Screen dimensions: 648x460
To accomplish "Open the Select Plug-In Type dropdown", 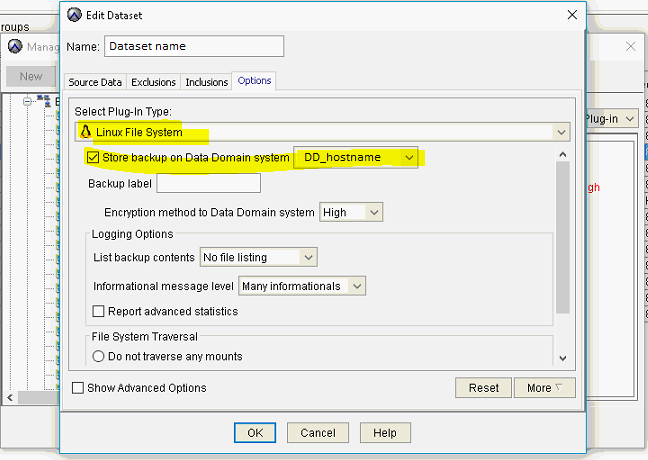I will [563, 132].
